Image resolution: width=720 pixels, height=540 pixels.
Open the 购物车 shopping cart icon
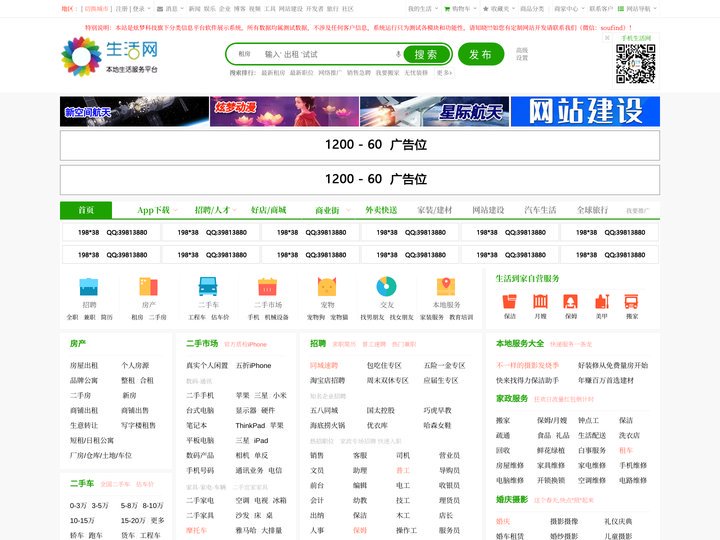point(447,9)
